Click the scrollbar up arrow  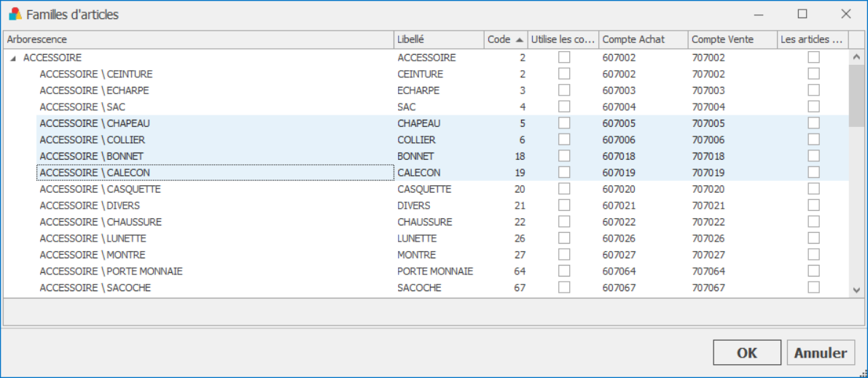[856, 56]
